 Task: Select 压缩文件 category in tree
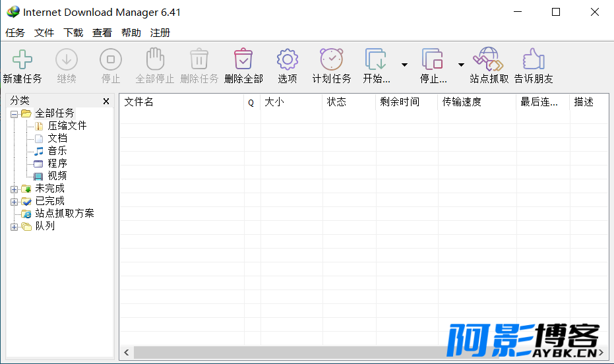(67, 126)
